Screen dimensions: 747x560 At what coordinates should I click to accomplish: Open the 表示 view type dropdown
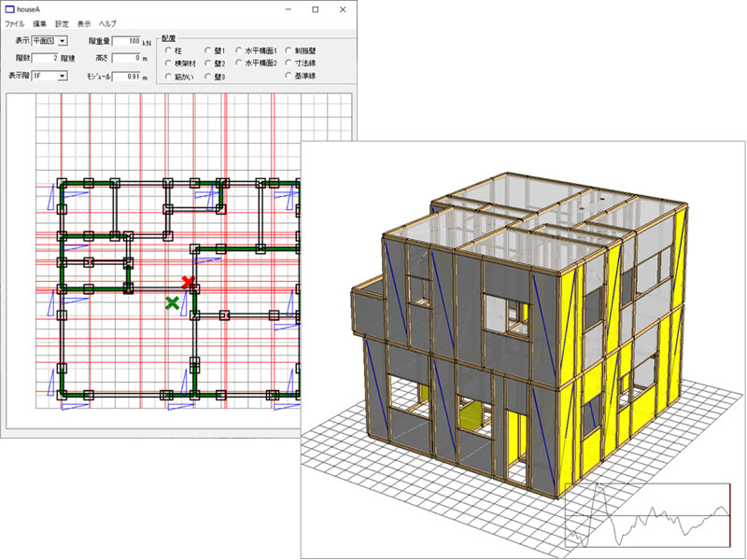[63, 42]
